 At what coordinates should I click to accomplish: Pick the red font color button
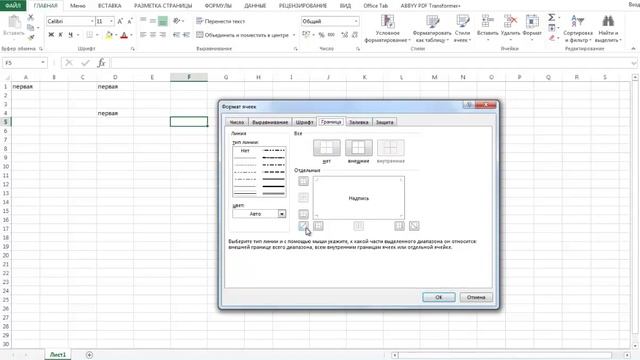click(x=124, y=35)
